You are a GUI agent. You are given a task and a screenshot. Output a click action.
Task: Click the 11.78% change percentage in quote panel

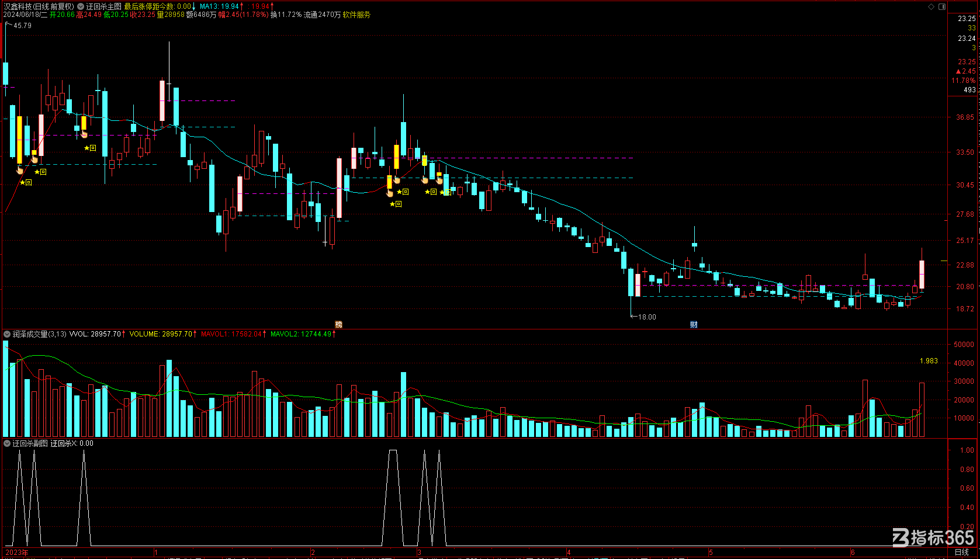[963, 81]
